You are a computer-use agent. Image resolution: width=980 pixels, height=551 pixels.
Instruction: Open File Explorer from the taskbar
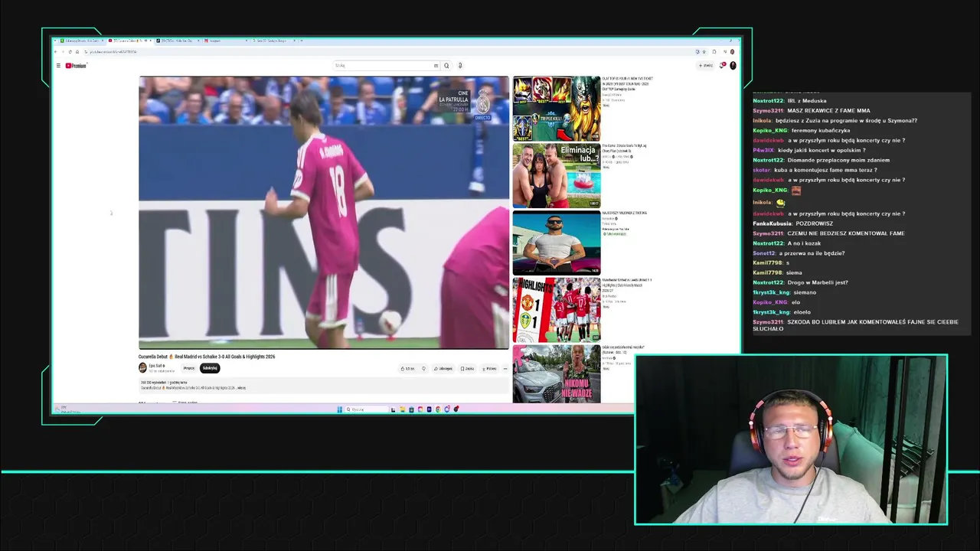pyautogui.click(x=403, y=409)
